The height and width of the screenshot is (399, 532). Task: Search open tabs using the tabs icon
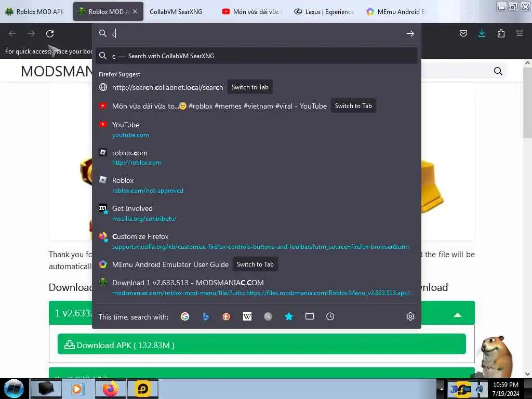[310, 316]
